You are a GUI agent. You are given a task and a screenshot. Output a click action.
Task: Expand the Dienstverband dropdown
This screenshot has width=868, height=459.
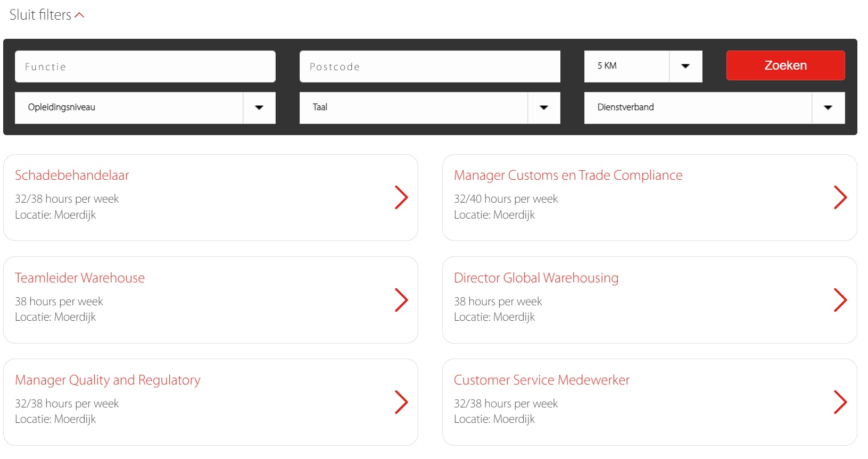pyautogui.click(x=828, y=107)
